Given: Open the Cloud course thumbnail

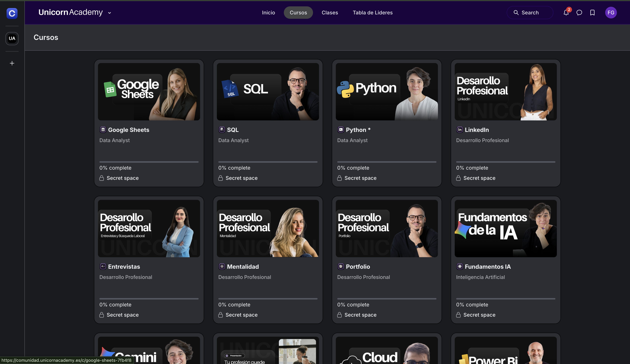Looking at the screenshot, I should 387,350.
